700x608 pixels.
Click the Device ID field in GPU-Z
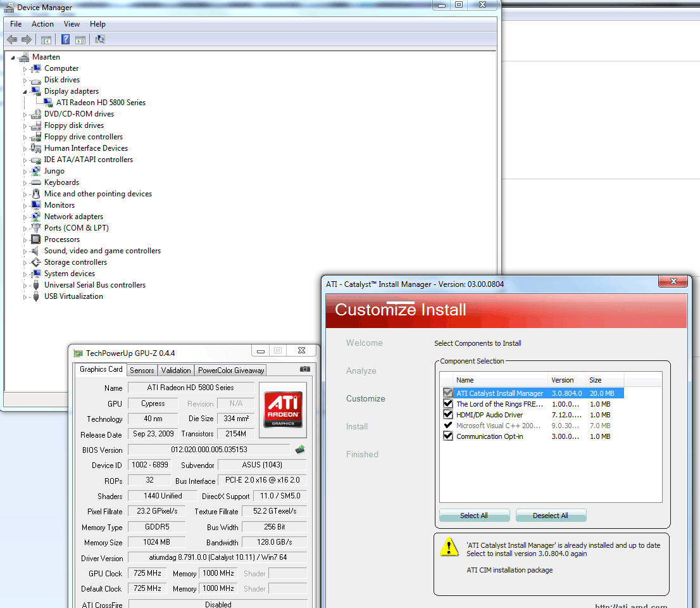[x=149, y=465]
